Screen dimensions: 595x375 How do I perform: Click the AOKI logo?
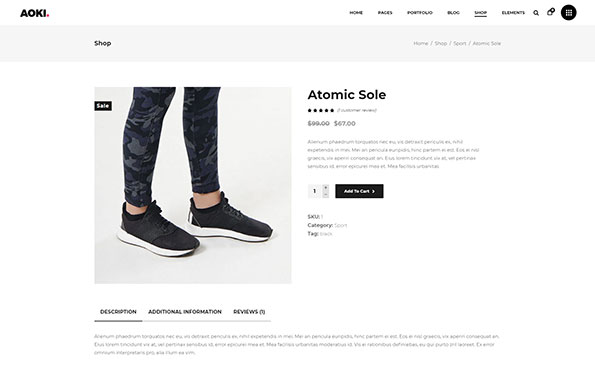(35, 13)
